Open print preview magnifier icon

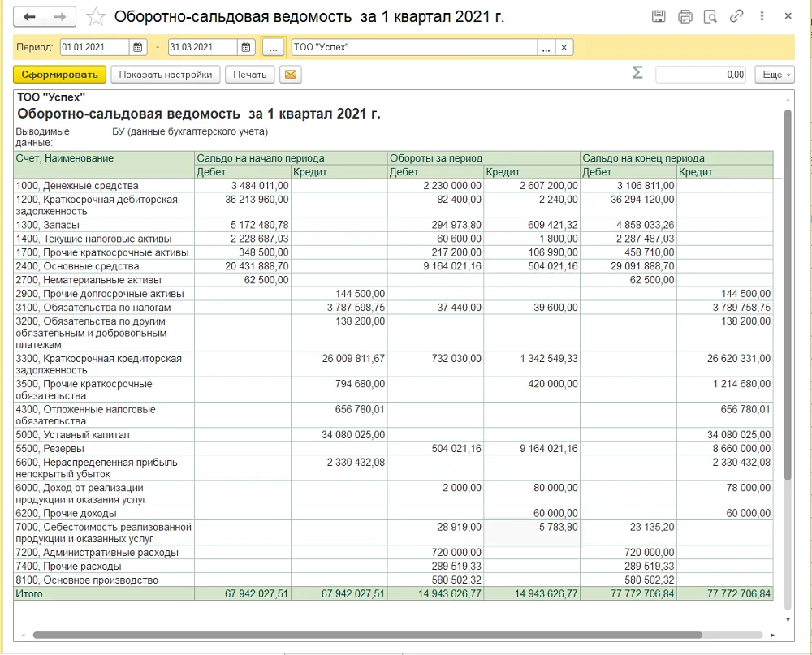click(710, 16)
